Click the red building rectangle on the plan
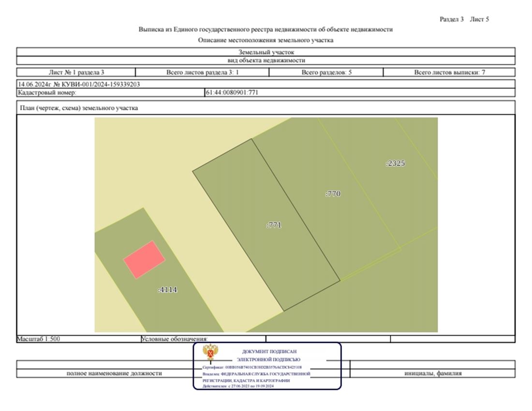The width and height of the screenshot is (532, 411). pyautogui.click(x=144, y=260)
